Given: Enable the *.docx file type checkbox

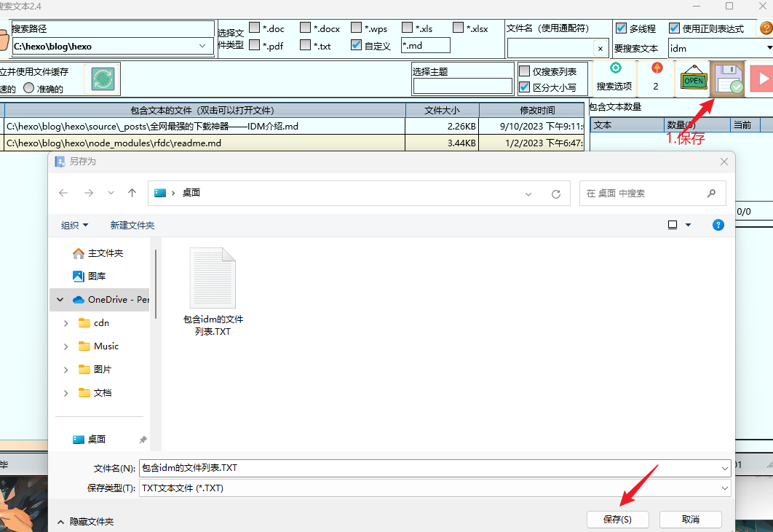Looking at the screenshot, I should [x=306, y=28].
